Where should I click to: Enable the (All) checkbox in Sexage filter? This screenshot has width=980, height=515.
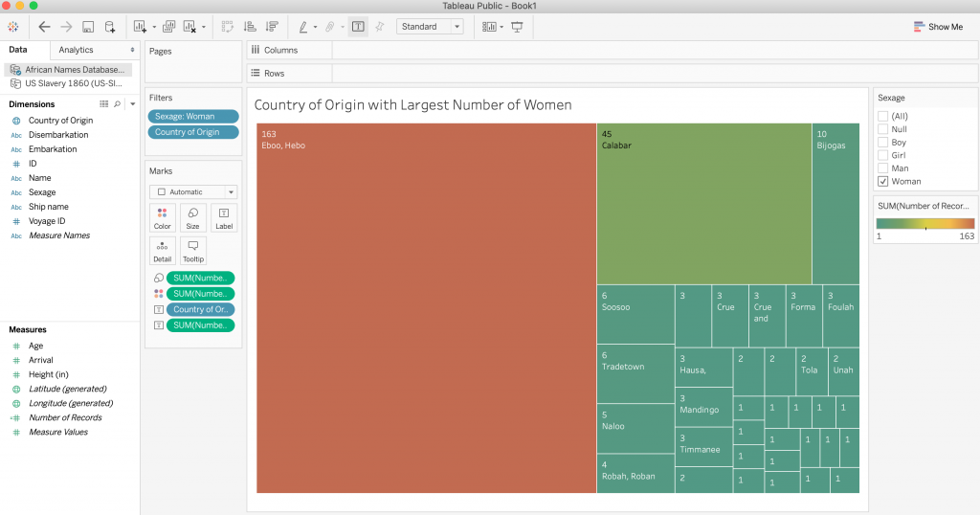(883, 116)
